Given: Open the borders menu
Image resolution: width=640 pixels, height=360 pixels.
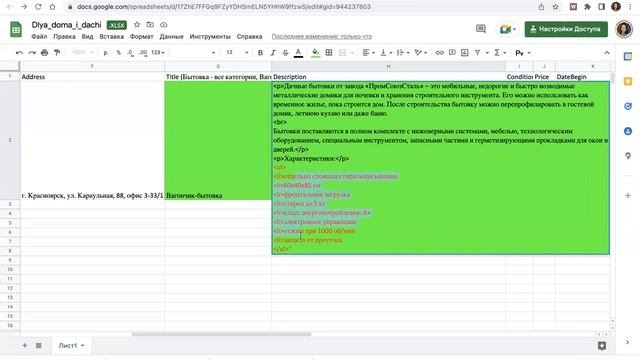Looking at the screenshot, I should click(329, 53).
